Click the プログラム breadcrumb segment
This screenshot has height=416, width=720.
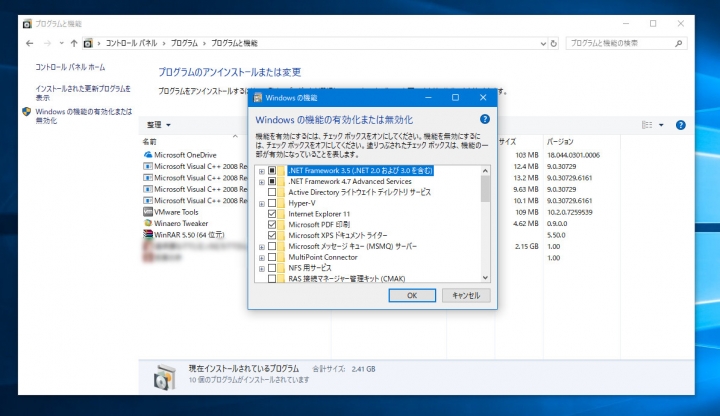[184, 43]
